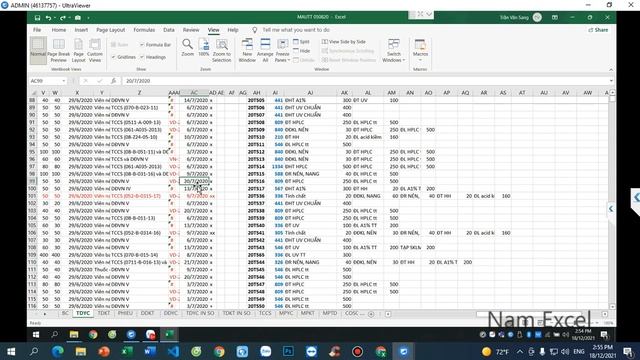Click the Tell me what you want to do box
The width and height of the screenshot is (640, 360).
pyautogui.click(x=296, y=30)
